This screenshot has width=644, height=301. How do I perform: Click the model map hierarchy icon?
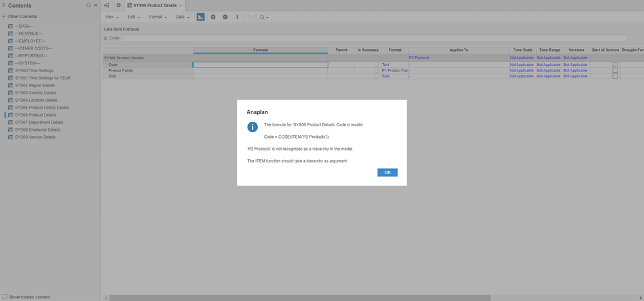pos(107,5)
